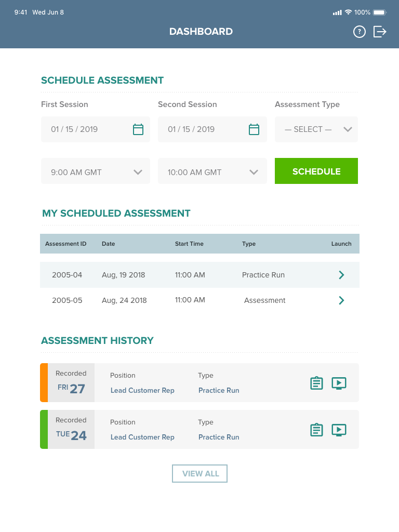Click the View All button

click(200, 474)
